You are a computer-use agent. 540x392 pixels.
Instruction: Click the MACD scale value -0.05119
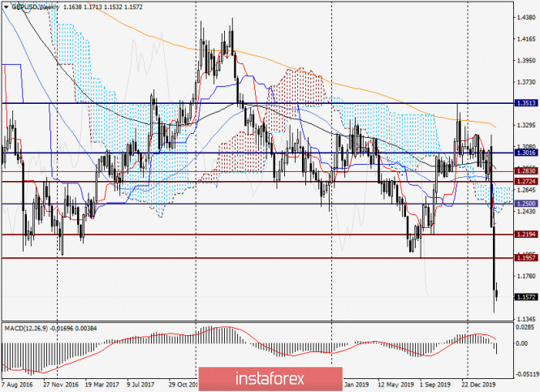527,374
